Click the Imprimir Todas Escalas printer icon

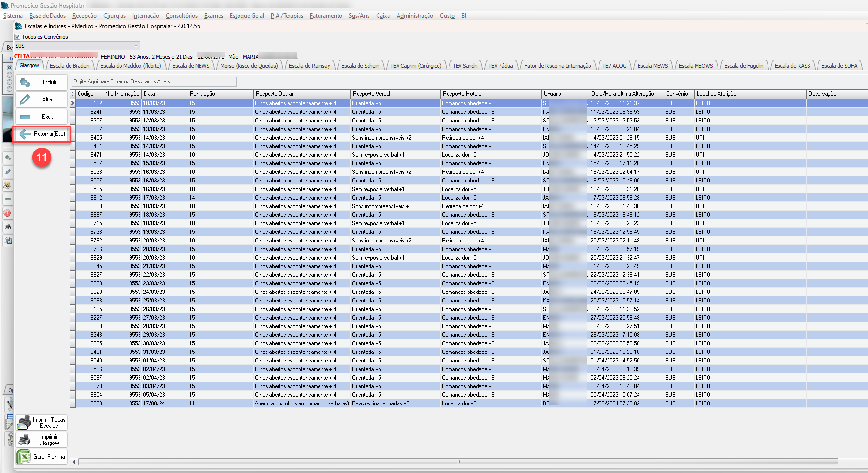(x=24, y=423)
